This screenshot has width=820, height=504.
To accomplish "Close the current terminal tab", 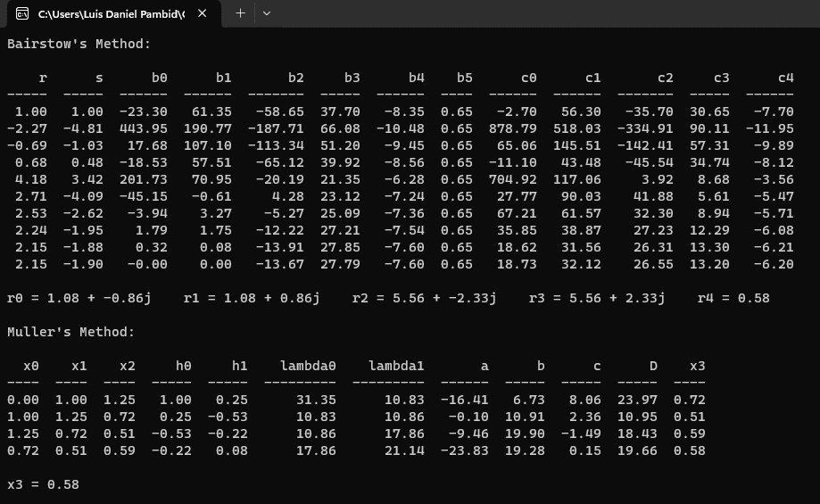I will click(203, 13).
